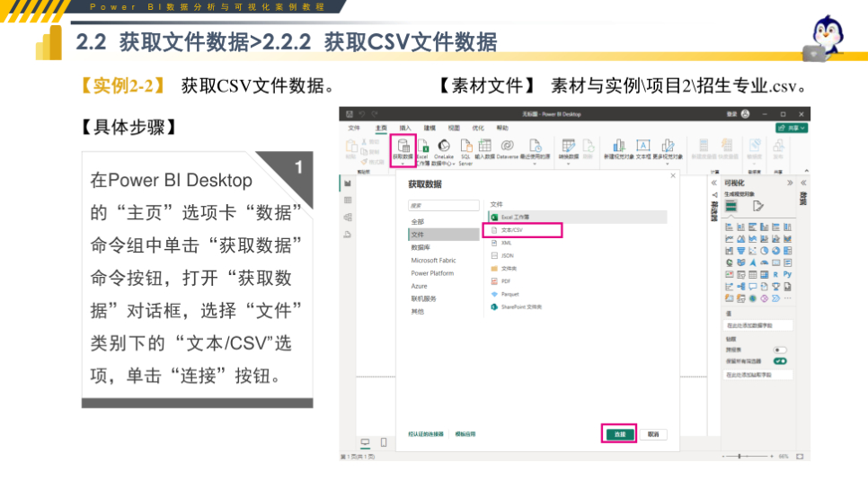This screenshot has width=868, height=489.
Task: Switch to the 建模 ribbon tab
Action: [x=430, y=128]
